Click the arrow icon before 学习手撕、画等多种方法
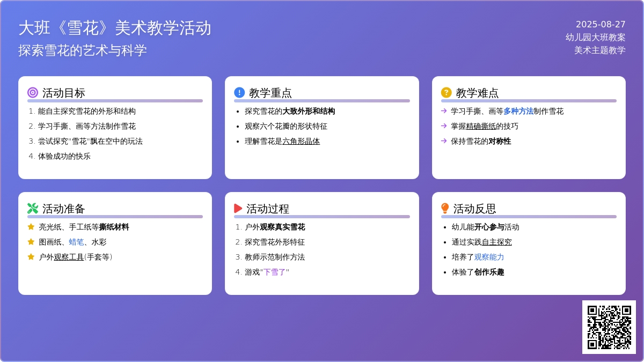Image resolution: width=644 pixels, height=362 pixels. point(444,110)
